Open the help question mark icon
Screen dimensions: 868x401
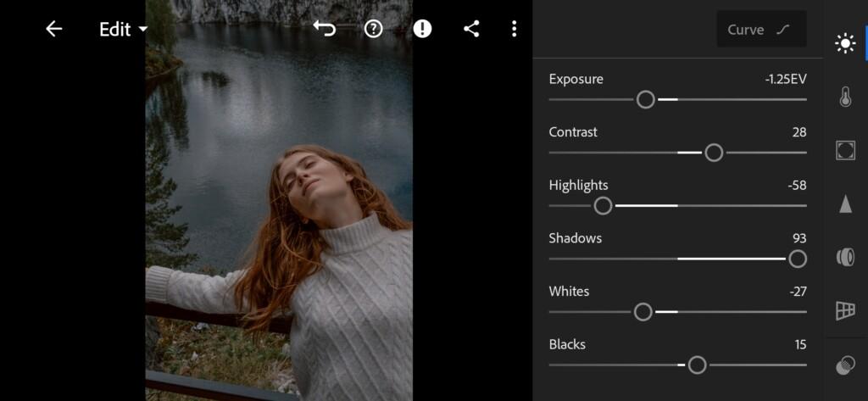coord(374,29)
